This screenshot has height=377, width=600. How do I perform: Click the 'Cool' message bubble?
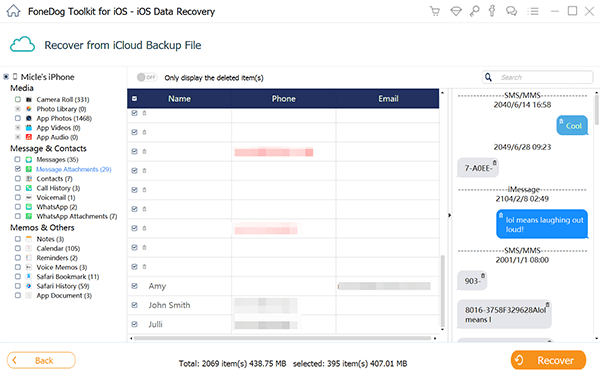[x=572, y=125]
